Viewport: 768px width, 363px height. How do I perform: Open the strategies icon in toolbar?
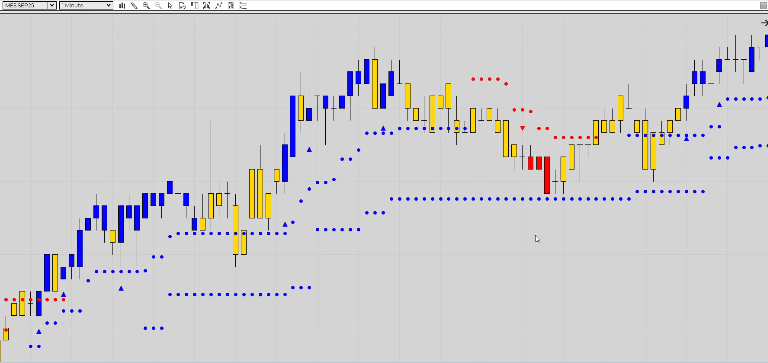click(218, 5)
